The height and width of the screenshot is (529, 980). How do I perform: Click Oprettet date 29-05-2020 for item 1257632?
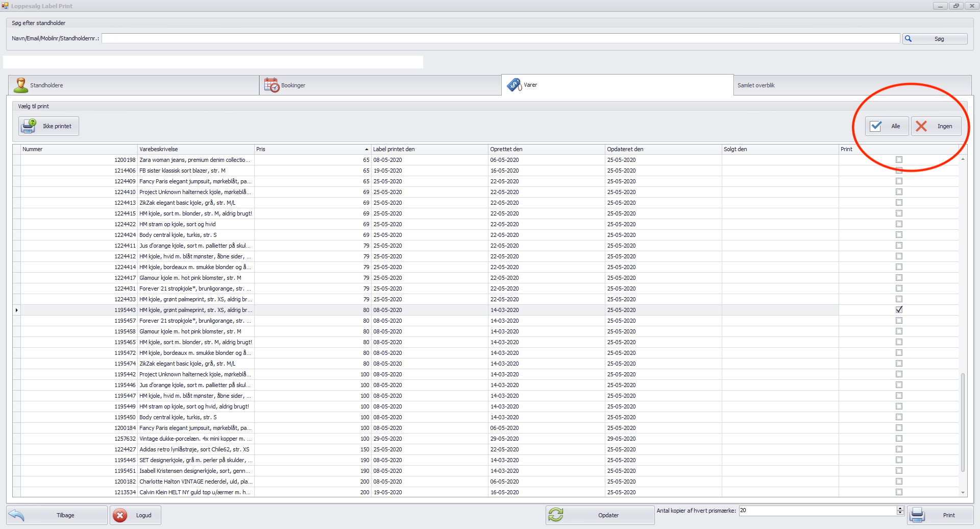pyautogui.click(x=504, y=439)
